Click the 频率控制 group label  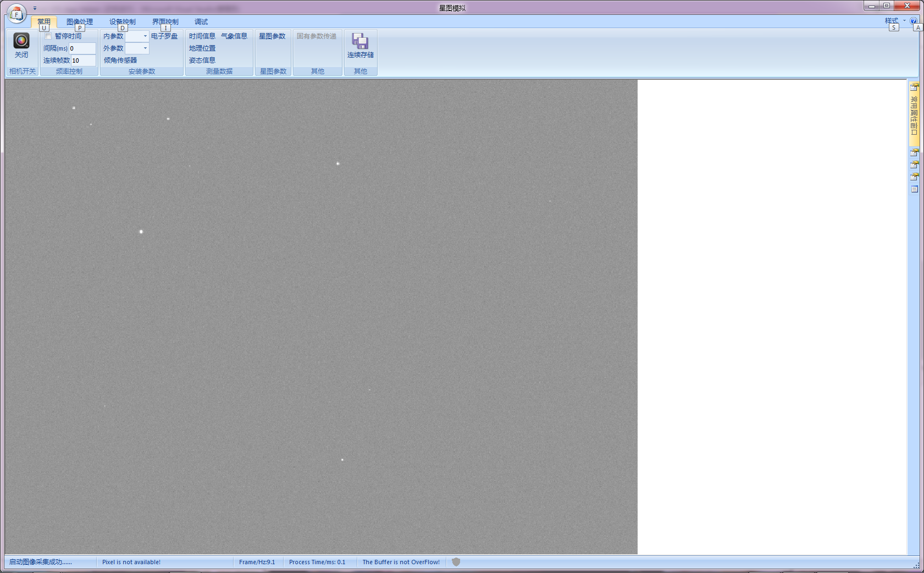coord(69,71)
